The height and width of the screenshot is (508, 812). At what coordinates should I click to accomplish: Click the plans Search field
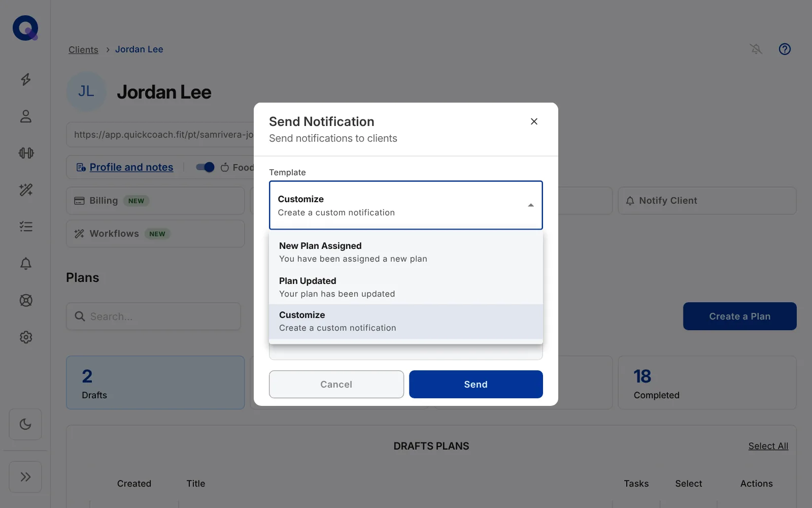coord(153,316)
